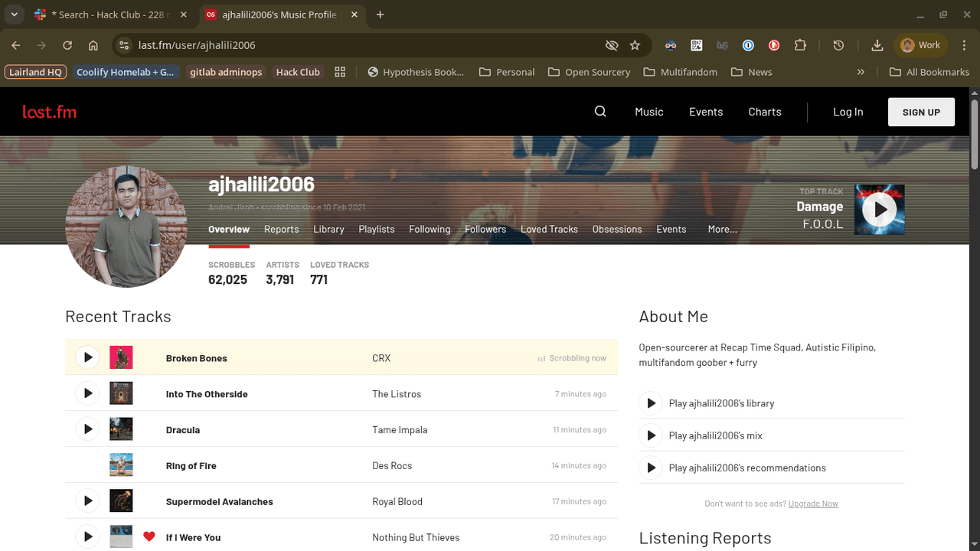Open the Charts menu item
The width and height of the screenshot is (980, 551).
coord(764,112)
